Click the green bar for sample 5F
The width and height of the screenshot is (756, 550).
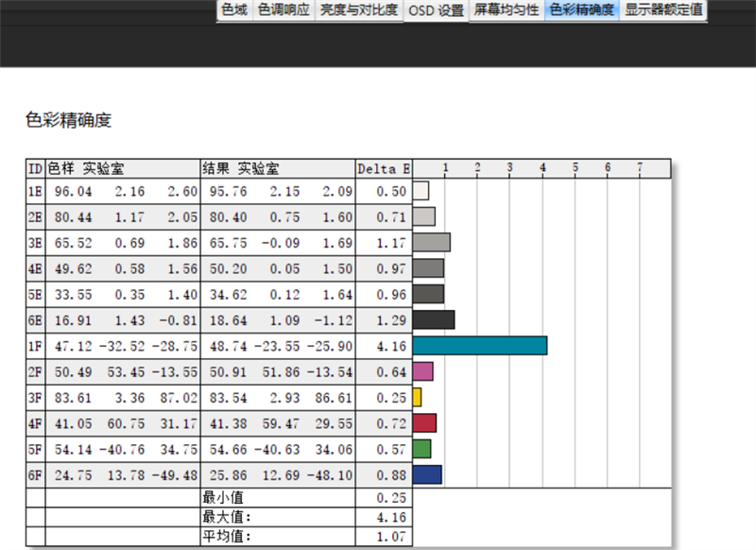421,448
